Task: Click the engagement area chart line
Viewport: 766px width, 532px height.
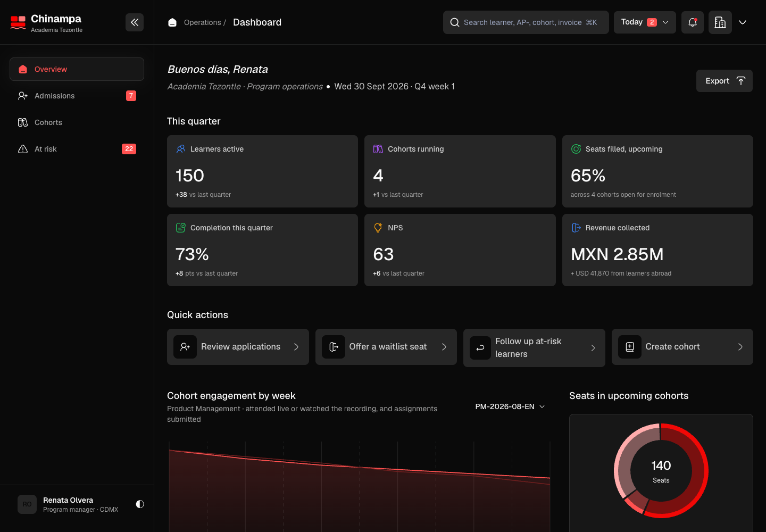Action: [x=360, y=467]
